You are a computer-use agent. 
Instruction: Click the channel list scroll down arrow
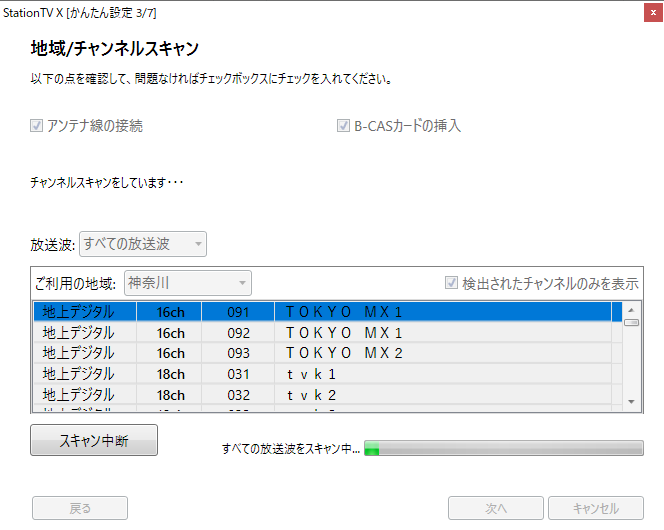[631, 402]
